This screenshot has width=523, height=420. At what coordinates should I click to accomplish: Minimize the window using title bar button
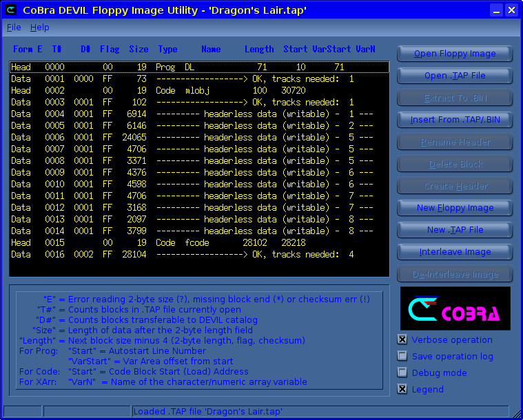(496, 10)
